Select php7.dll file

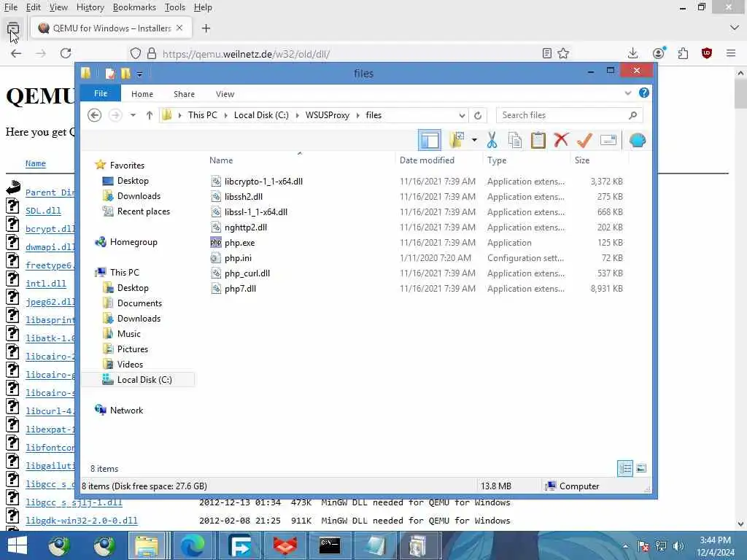tap(240, 289)
